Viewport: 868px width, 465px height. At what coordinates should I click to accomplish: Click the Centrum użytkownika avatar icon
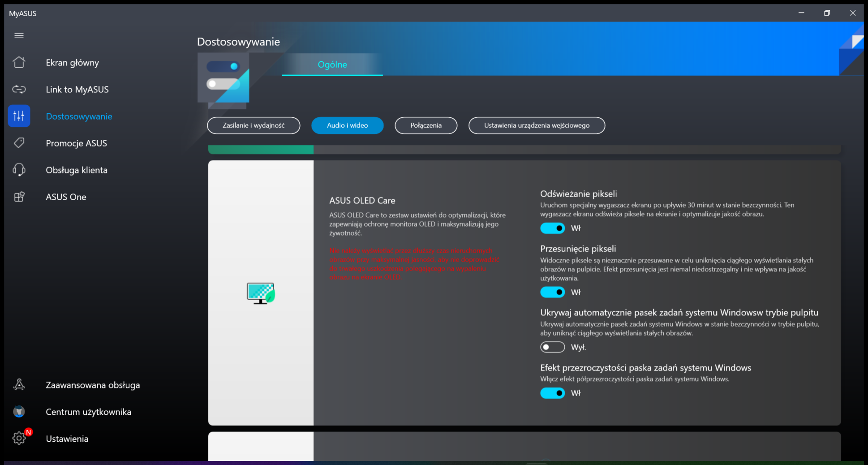[19, 412]
